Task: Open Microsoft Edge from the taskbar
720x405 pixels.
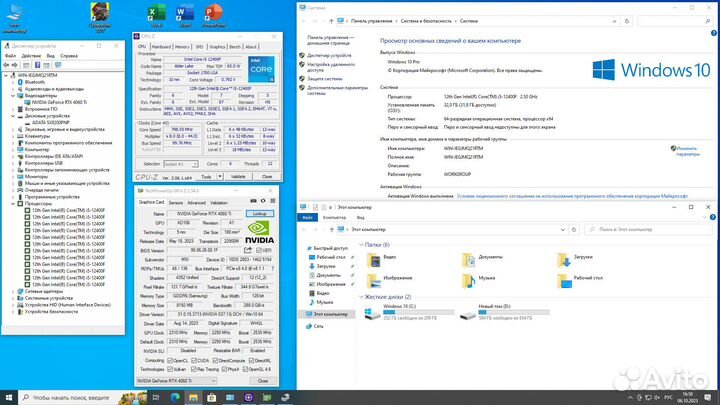Action: tap(175, 397)
